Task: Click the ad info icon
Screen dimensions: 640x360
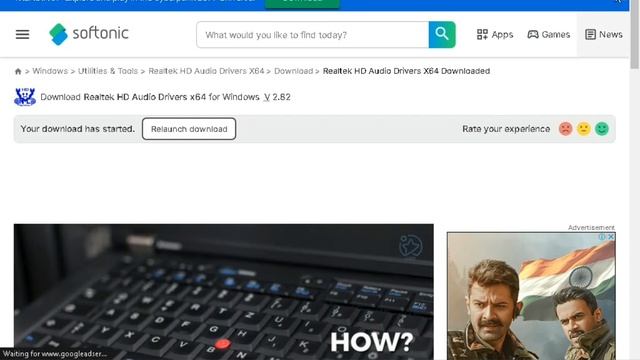Action: (x=602, y=237)
